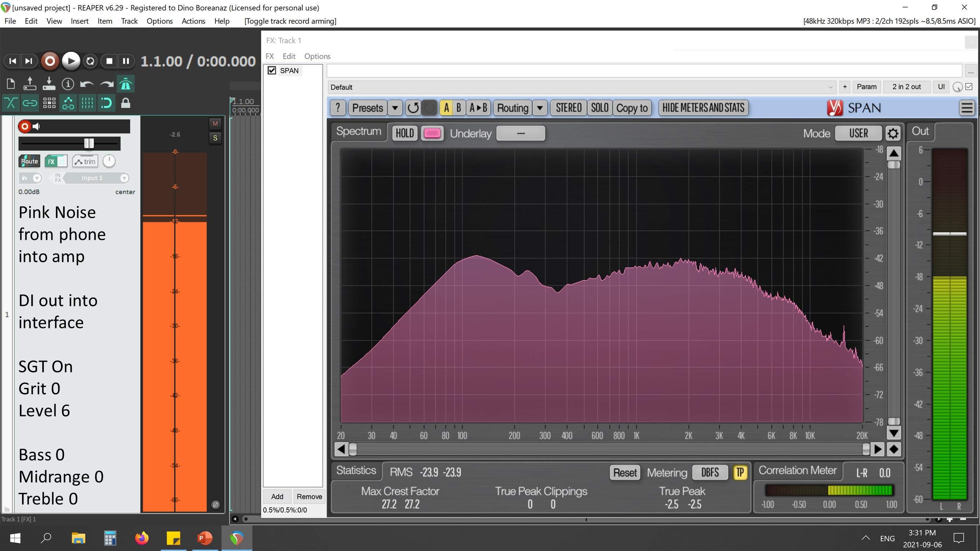Open Firefox from the taskbar
The height and width of the screenshot is (551, 980).
(x=142, y=538)
